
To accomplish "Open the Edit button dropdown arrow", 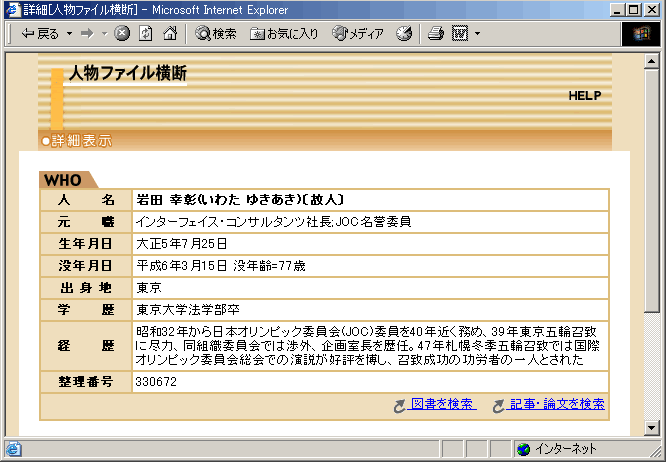I will (477, 33).
